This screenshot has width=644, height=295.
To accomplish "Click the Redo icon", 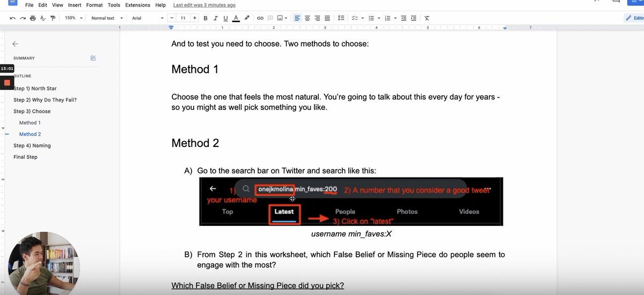I will click(23, 18).
